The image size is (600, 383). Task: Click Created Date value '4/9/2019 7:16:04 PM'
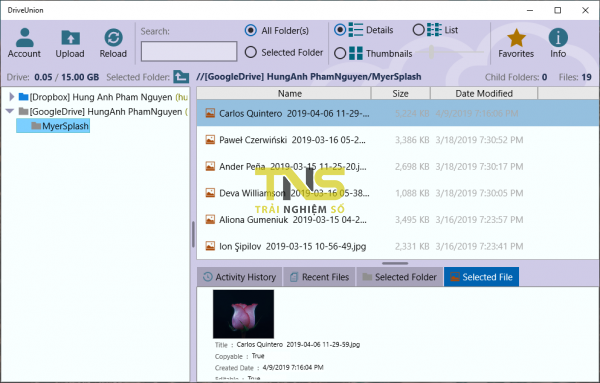[x=293, y=367]
